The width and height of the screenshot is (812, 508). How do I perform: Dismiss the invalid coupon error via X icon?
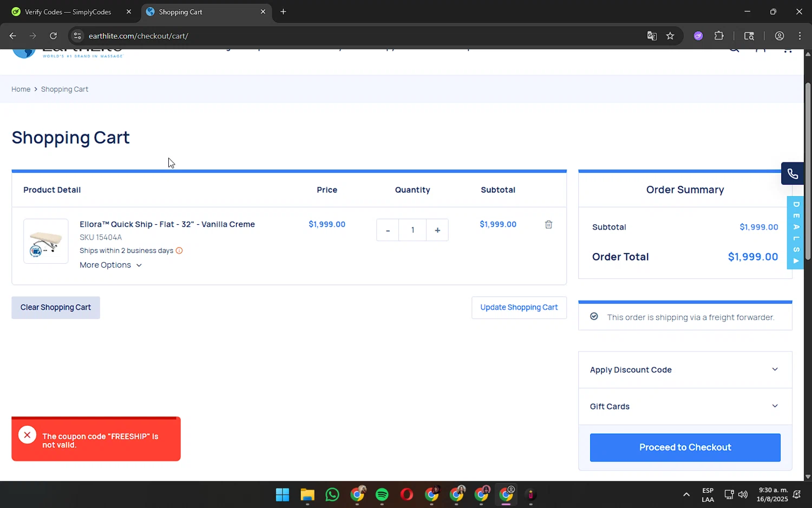pyautogui.click(x=27, y=435)
